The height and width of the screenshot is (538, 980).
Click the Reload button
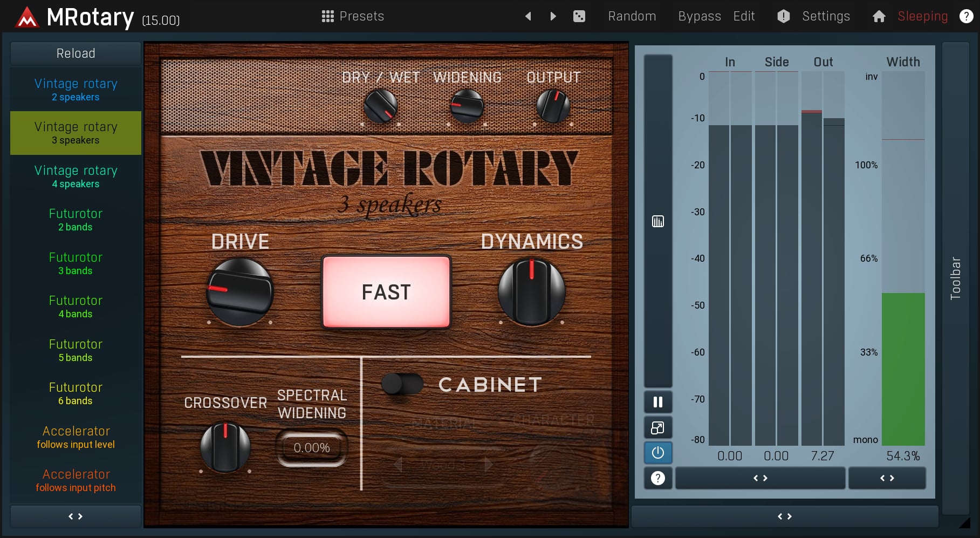[76, 53]
